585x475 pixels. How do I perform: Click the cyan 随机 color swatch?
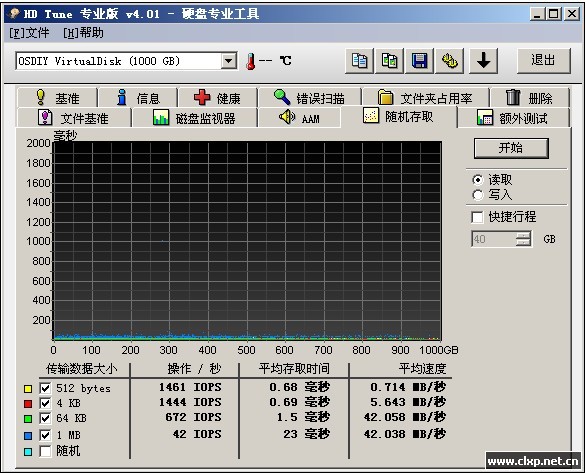pyautogui.click(x=28, y=452)
